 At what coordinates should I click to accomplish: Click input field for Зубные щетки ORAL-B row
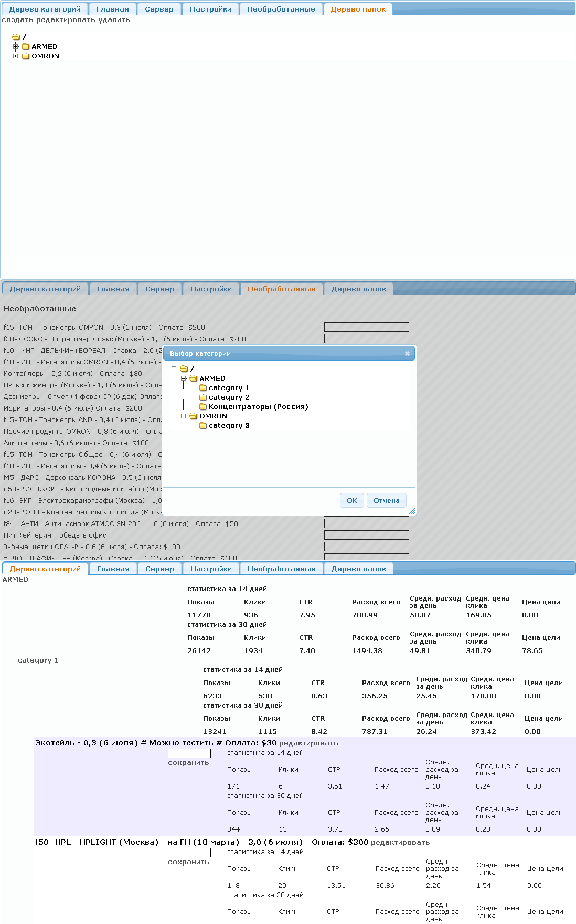tap(367, 547)
